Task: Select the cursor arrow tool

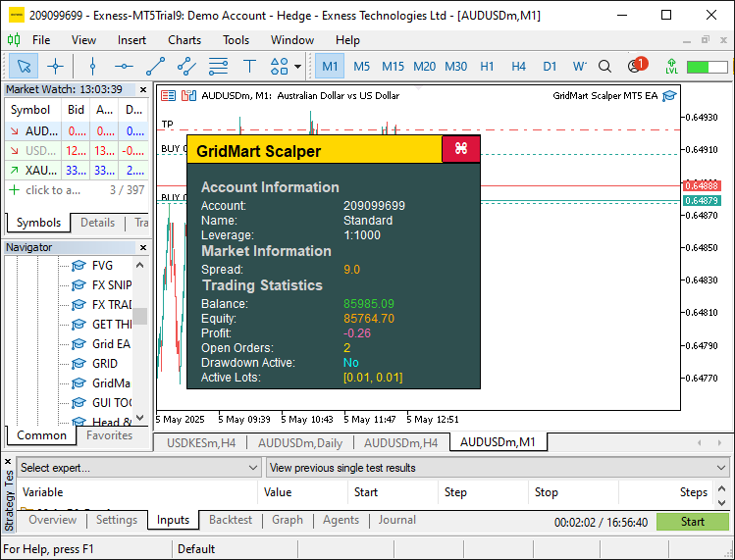Action: 24,66
